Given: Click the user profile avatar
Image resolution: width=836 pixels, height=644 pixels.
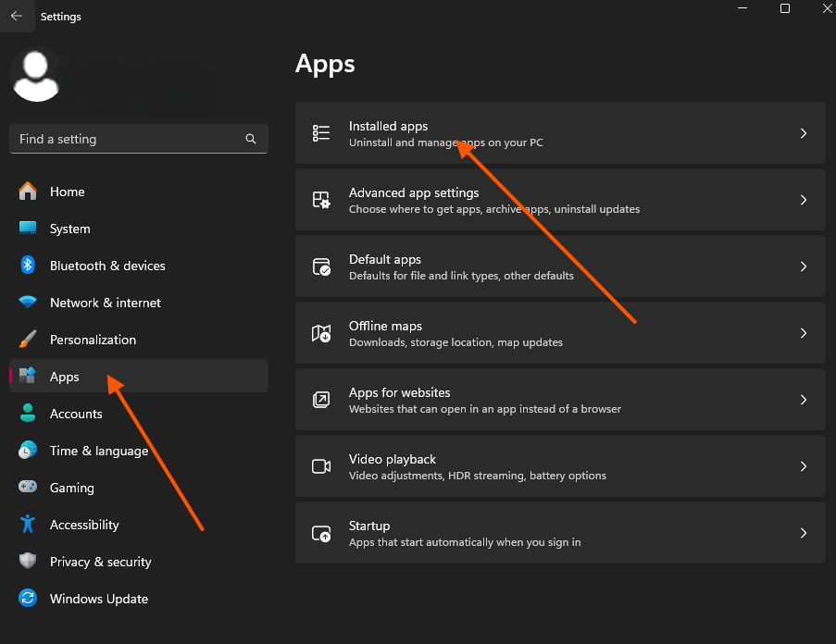Looking at the screenshot, I should coord(36,75).
